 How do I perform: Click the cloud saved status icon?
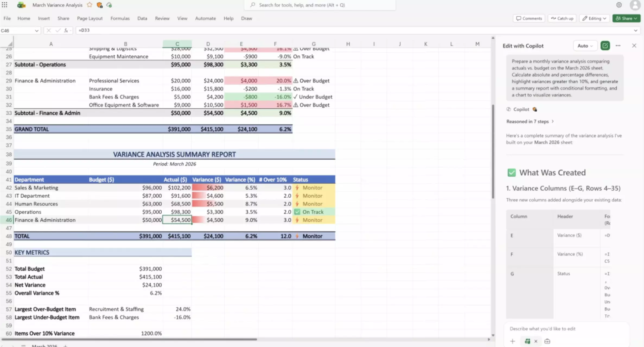tap(109, 5)
